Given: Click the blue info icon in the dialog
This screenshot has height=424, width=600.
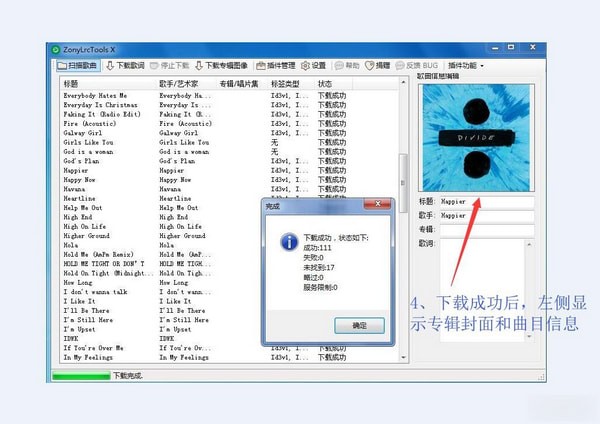Looking at the screenshot, I should pyautogui.click(x=289, y=242).
